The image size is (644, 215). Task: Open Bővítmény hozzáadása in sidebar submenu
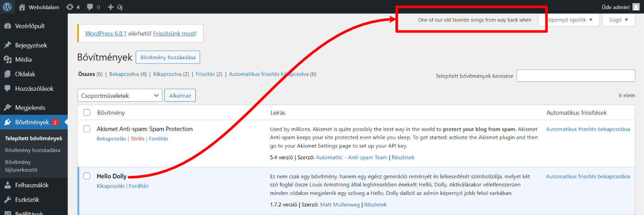33,150
